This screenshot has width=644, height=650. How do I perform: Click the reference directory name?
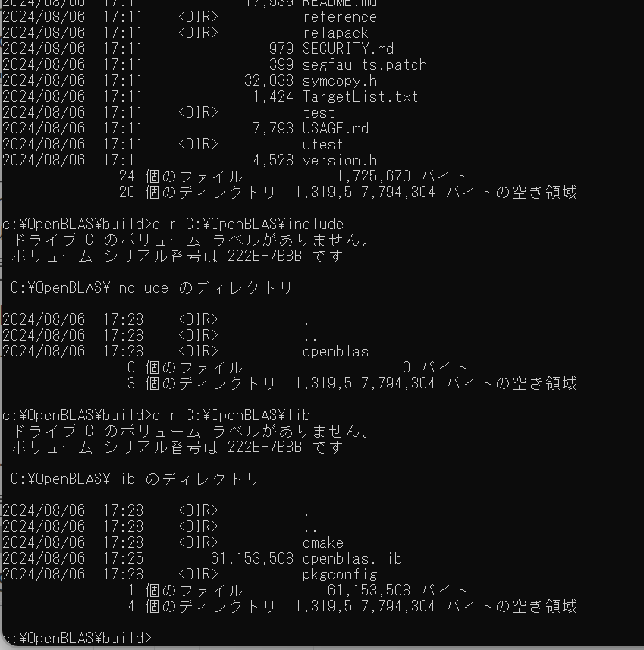click(x=340, y=17)
